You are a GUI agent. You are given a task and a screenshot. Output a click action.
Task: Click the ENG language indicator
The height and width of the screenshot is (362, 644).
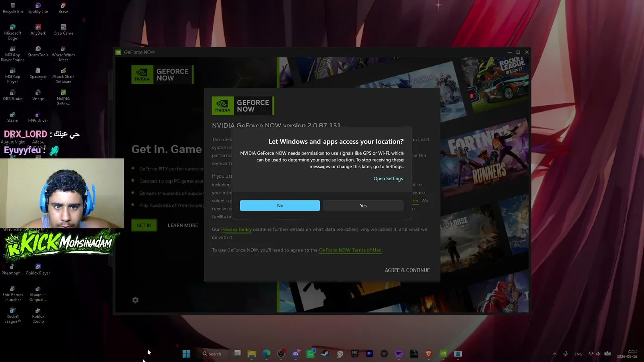click(x=578, y=354)
